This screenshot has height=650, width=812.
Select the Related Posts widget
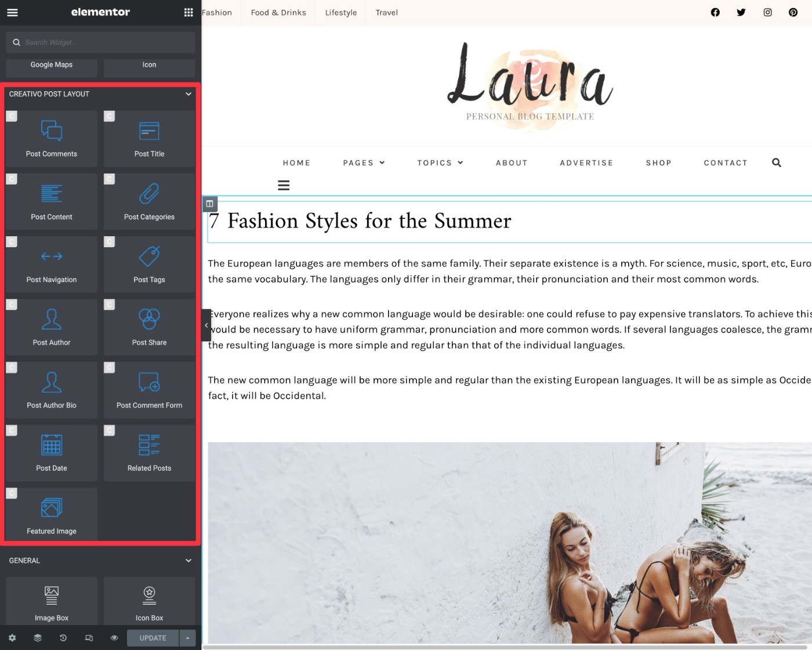pos(149,453)
